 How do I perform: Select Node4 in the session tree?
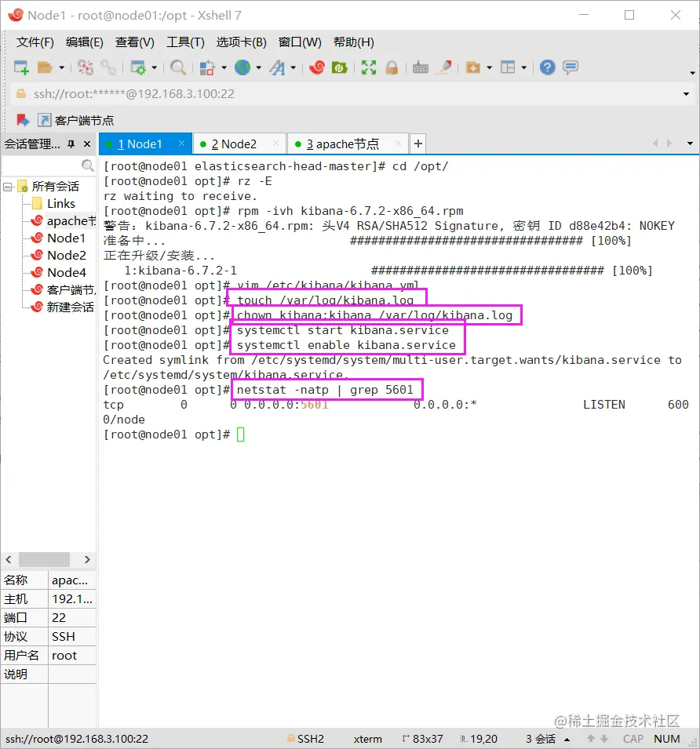click(x=58, y=273)
